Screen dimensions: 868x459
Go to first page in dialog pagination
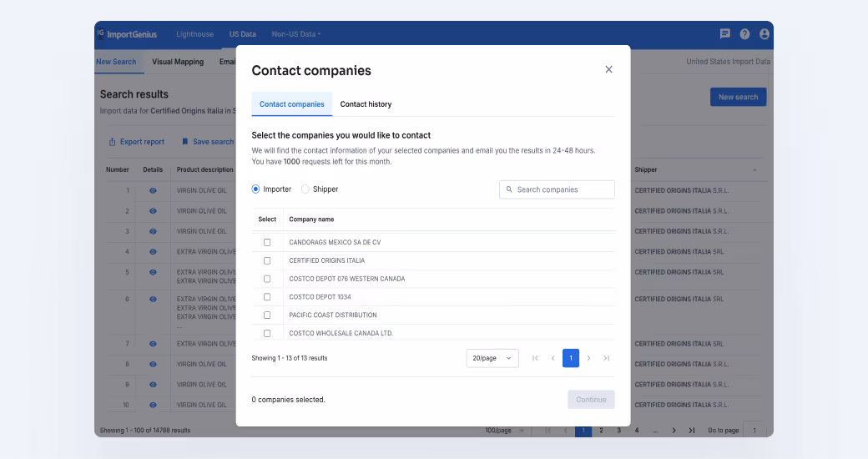point(535,358)
